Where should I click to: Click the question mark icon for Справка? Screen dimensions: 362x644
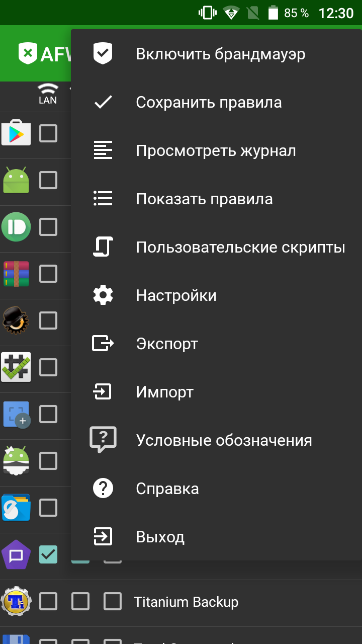[103, 488]
